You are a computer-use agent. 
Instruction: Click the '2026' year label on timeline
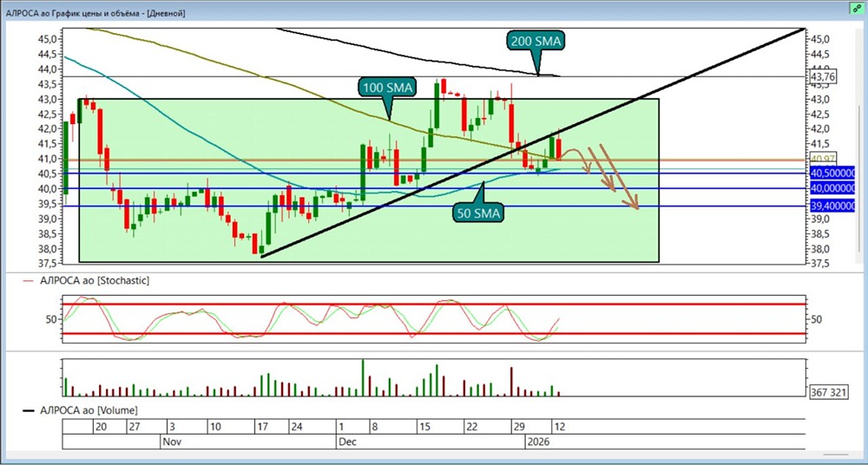point(537,442)
